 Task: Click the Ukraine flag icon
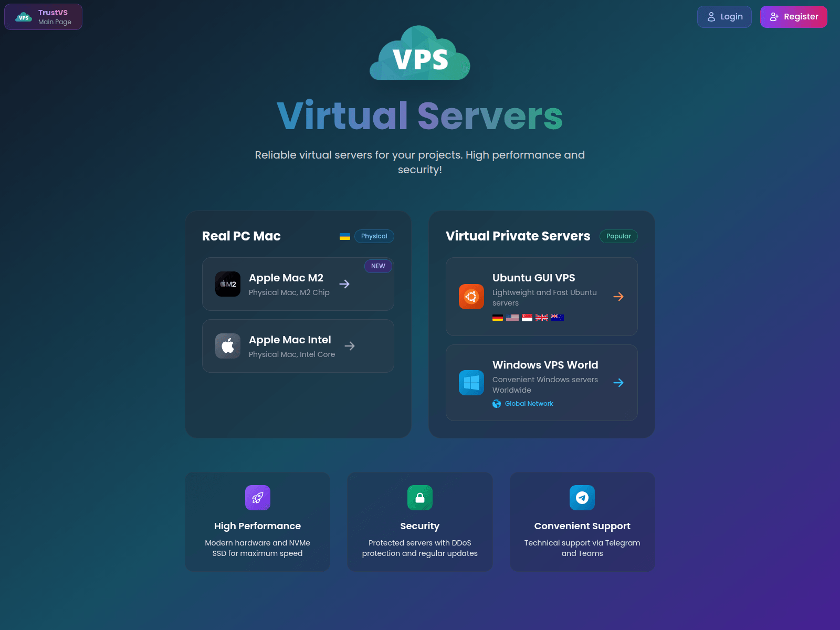(x=345, y=236)
